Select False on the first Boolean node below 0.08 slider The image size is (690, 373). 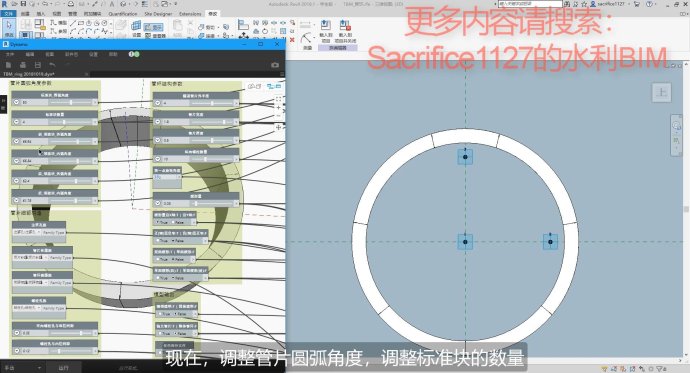pos(178,222)
